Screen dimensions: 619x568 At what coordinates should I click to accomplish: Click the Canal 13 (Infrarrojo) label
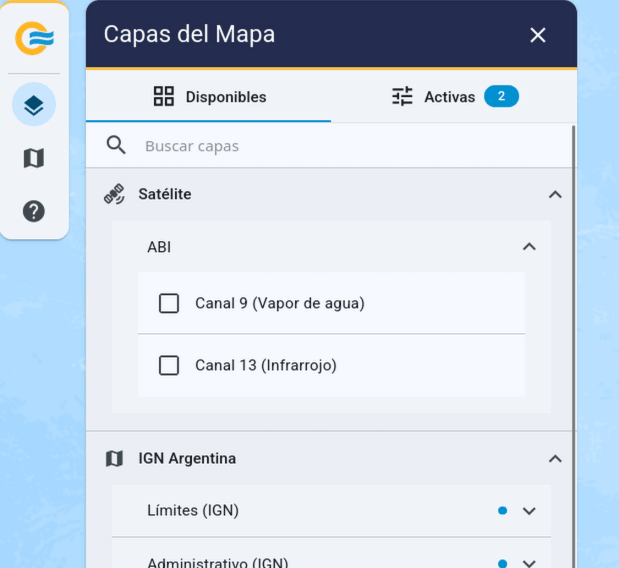click(265, 365)
